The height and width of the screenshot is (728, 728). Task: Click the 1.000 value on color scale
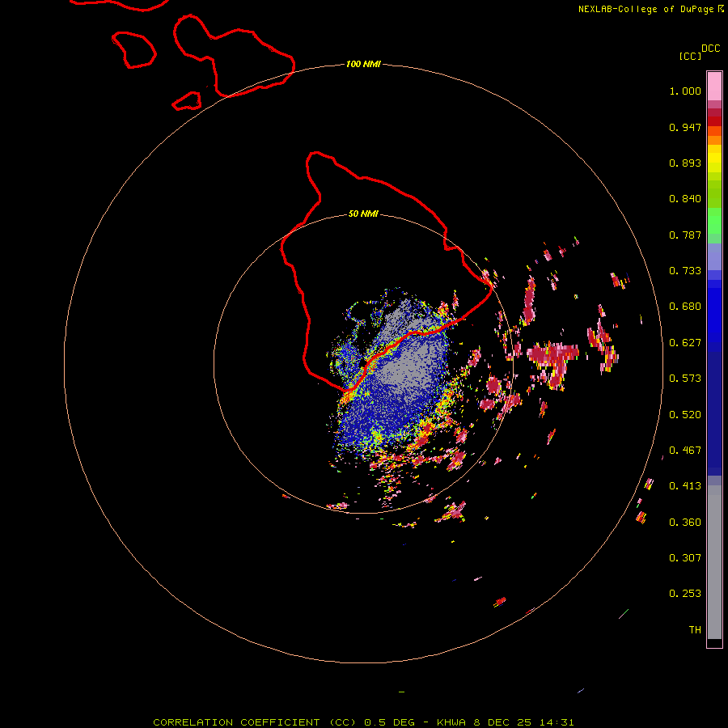point(685,91)
